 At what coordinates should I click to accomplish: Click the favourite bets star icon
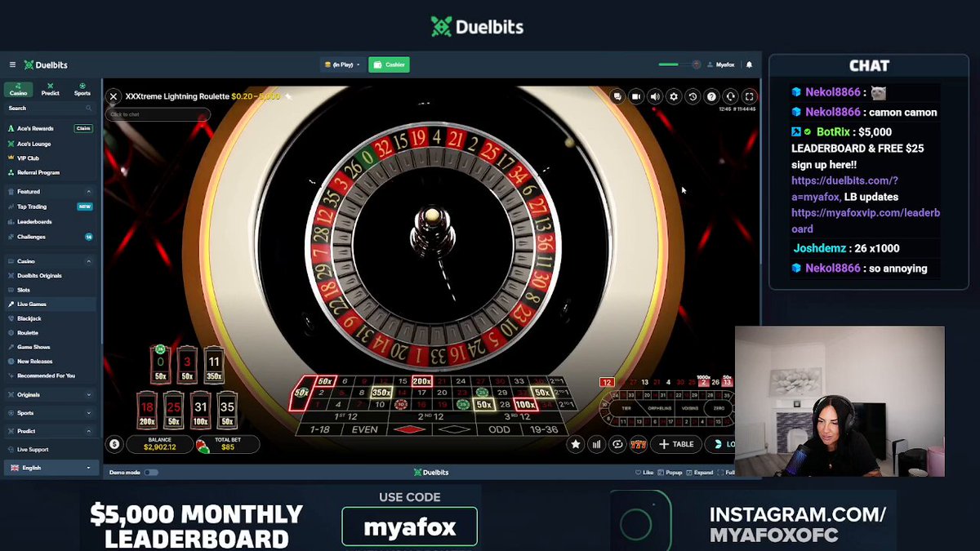576,444
